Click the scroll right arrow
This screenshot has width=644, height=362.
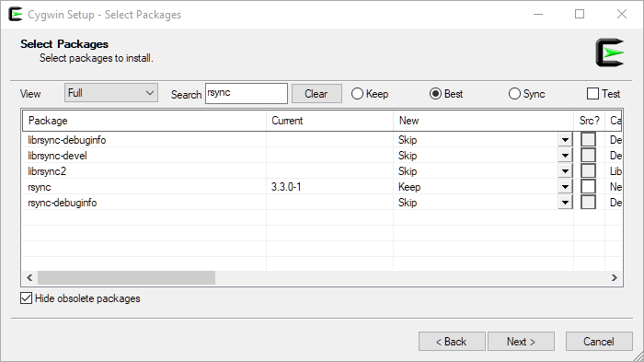[614, 277]
